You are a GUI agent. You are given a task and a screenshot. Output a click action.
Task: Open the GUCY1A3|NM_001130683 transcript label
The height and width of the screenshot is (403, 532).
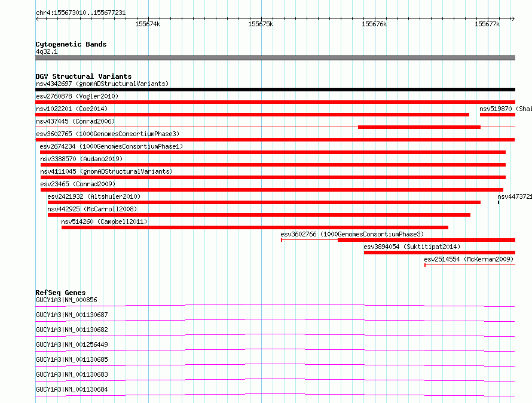pos(72,374)
